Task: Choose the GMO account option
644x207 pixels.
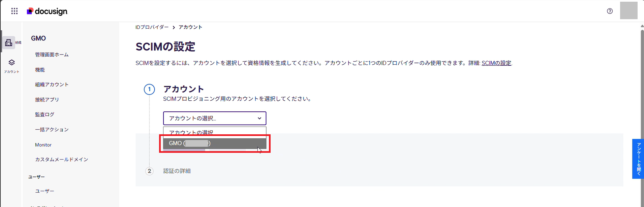Action: (x=215, y=143)
